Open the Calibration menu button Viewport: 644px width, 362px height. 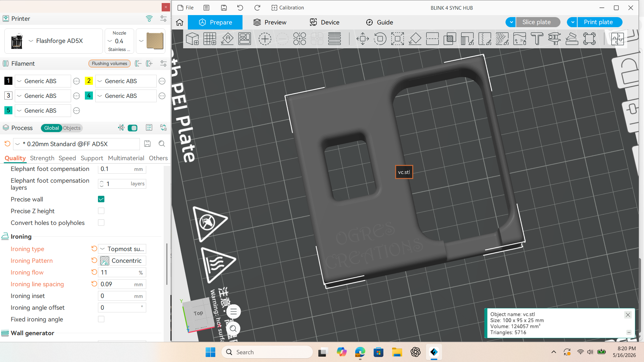pos(287,8)
